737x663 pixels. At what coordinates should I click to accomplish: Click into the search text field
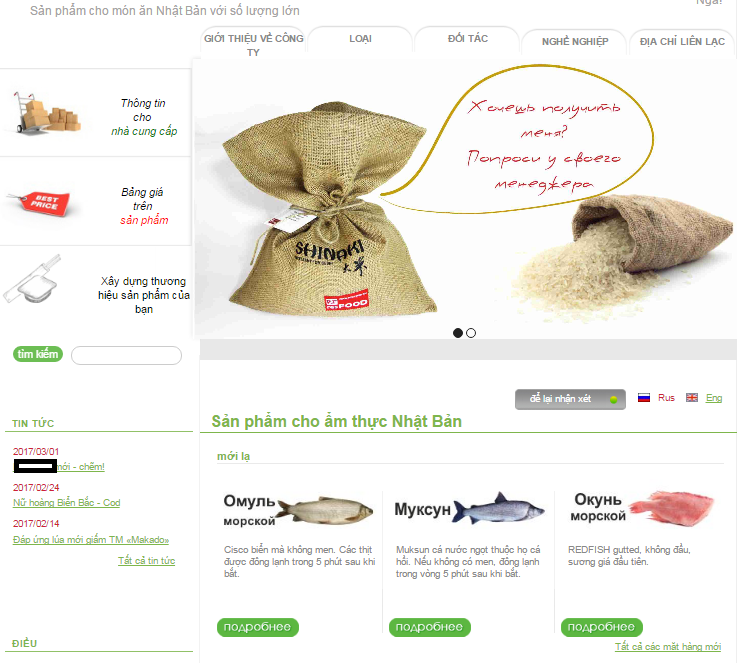point(126,355)
